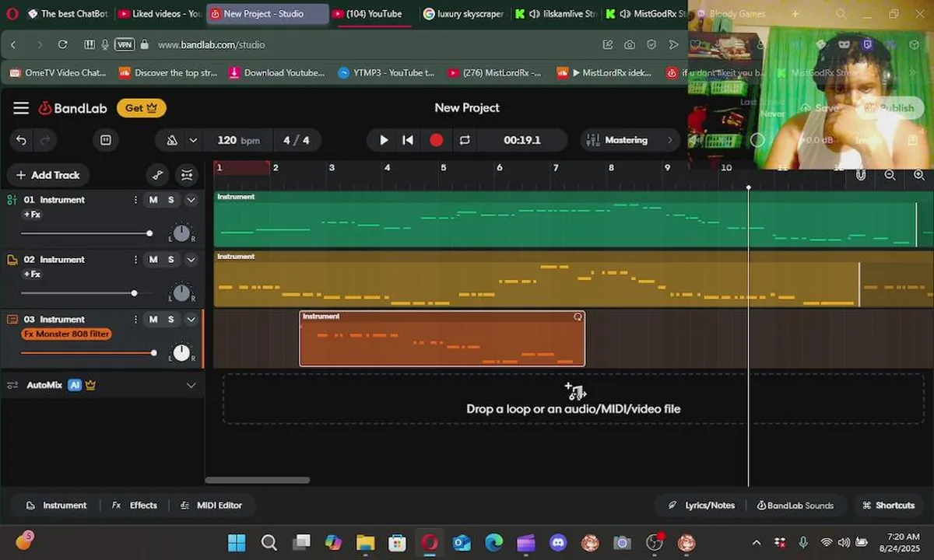Redo the last undone action
The image size is (934, 560).
[45, 140]
